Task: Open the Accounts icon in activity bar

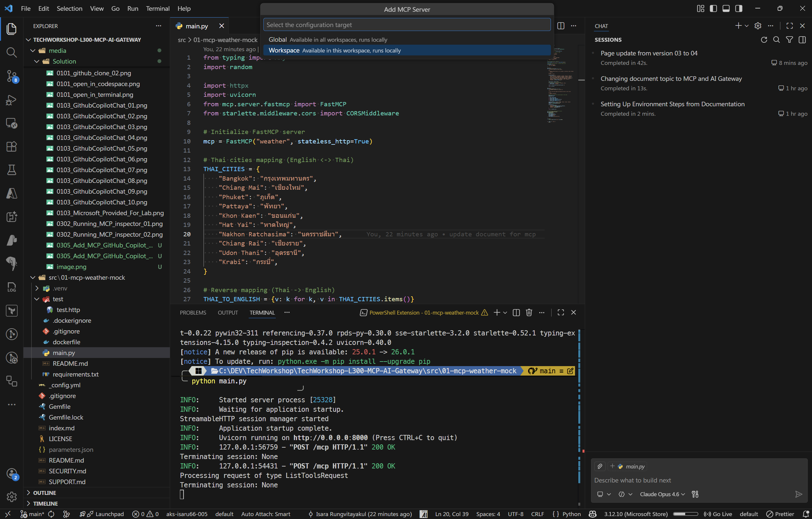Action: pos(11,474)
